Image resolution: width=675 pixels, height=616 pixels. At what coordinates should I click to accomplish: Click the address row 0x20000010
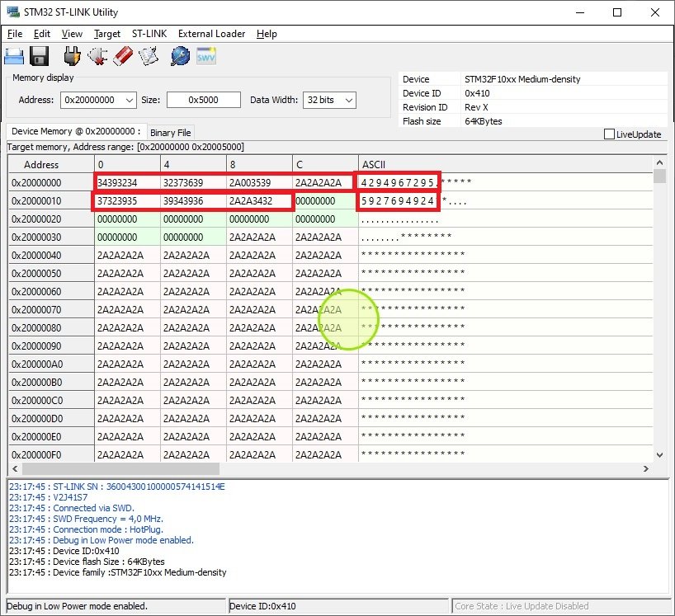51,201
